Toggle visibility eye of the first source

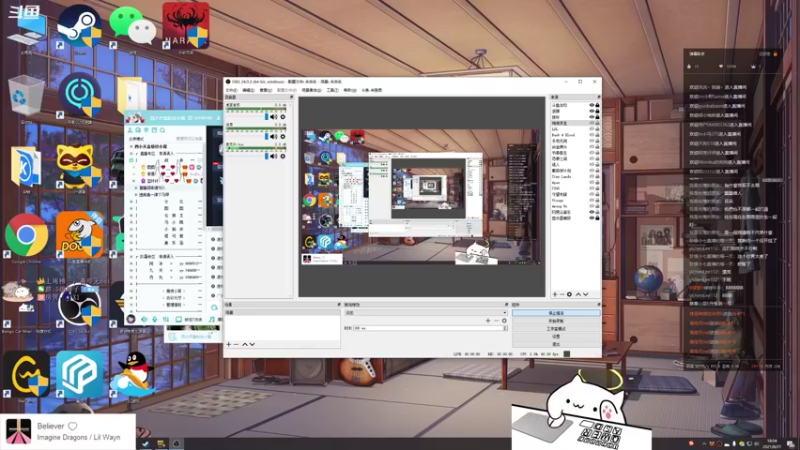tap(592, 105)
